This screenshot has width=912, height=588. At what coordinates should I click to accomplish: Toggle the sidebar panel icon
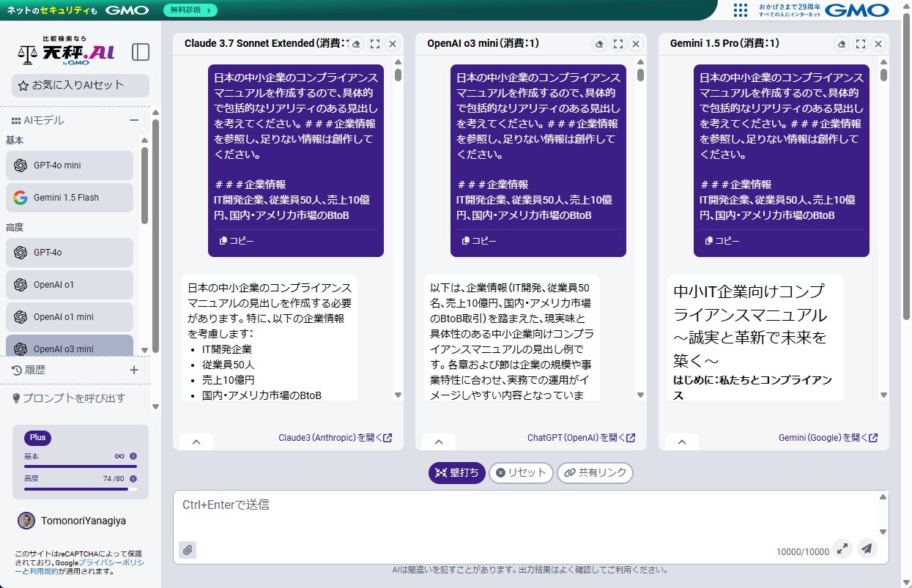[x=140, y=52]
